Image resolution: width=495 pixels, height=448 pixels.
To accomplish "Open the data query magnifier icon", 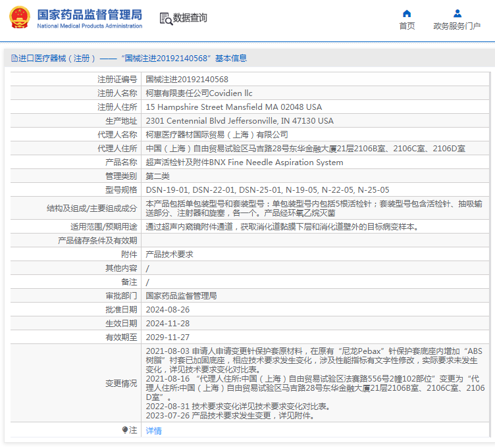I will (166, 18).
